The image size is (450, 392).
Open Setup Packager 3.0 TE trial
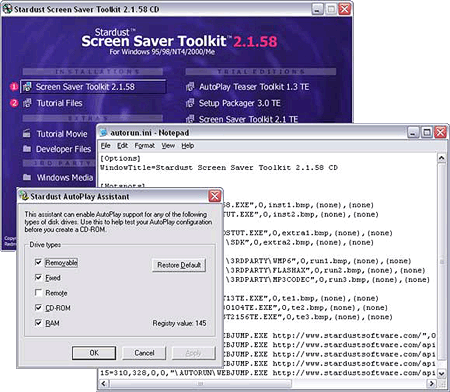[x=239, y=103]
